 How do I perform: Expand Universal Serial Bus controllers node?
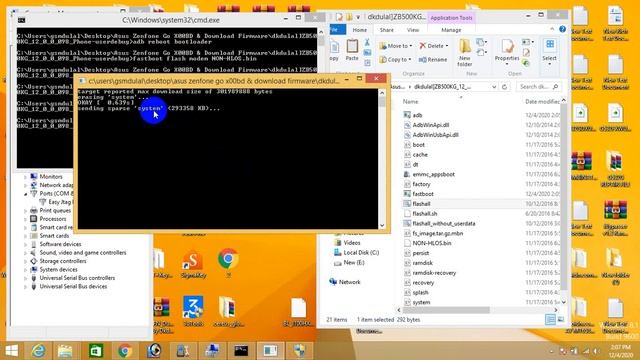pos(25,278)
